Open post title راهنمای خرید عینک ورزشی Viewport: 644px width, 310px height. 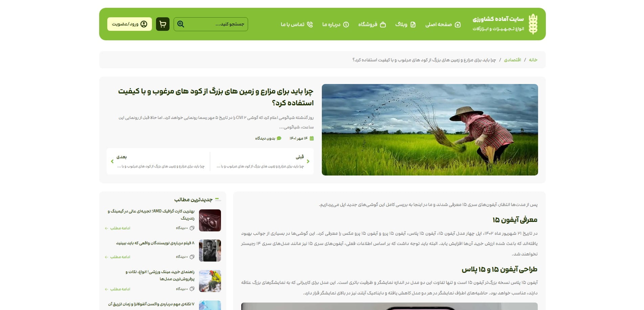pos(160,275)
